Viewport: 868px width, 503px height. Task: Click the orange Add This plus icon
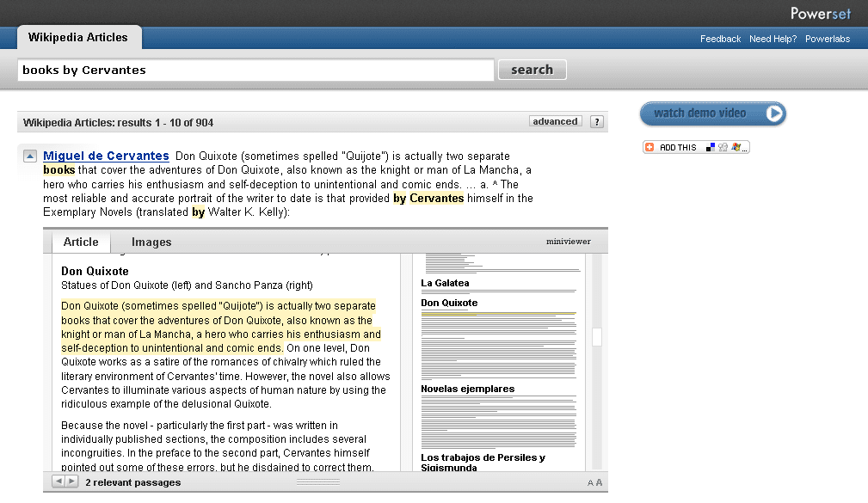[649, 147]
